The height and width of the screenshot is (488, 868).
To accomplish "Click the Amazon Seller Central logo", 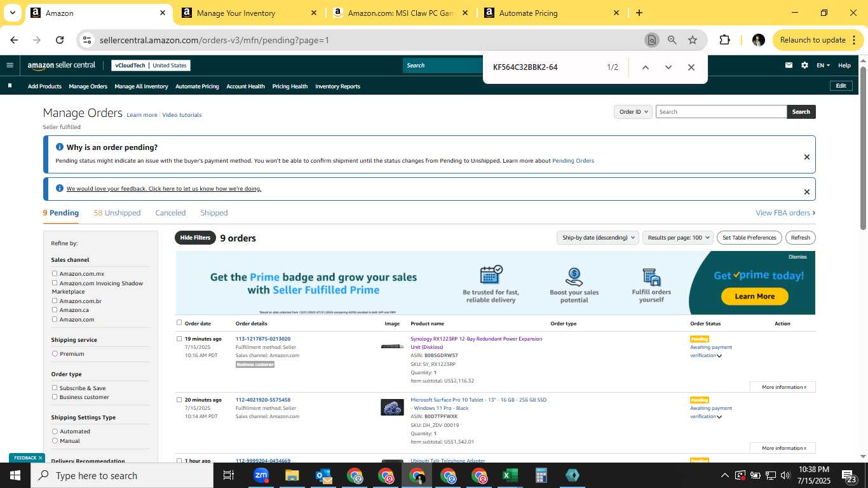I will click(62, 65).
